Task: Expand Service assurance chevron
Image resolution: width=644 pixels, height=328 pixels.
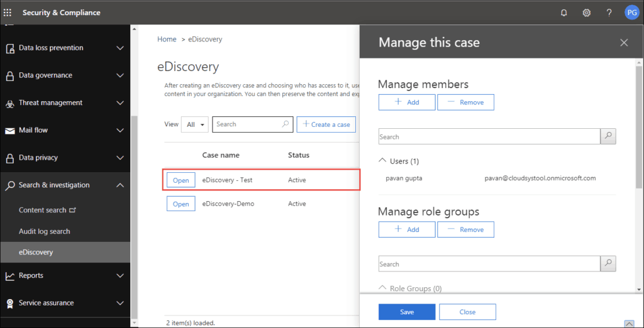Action: tap(120, 303)
